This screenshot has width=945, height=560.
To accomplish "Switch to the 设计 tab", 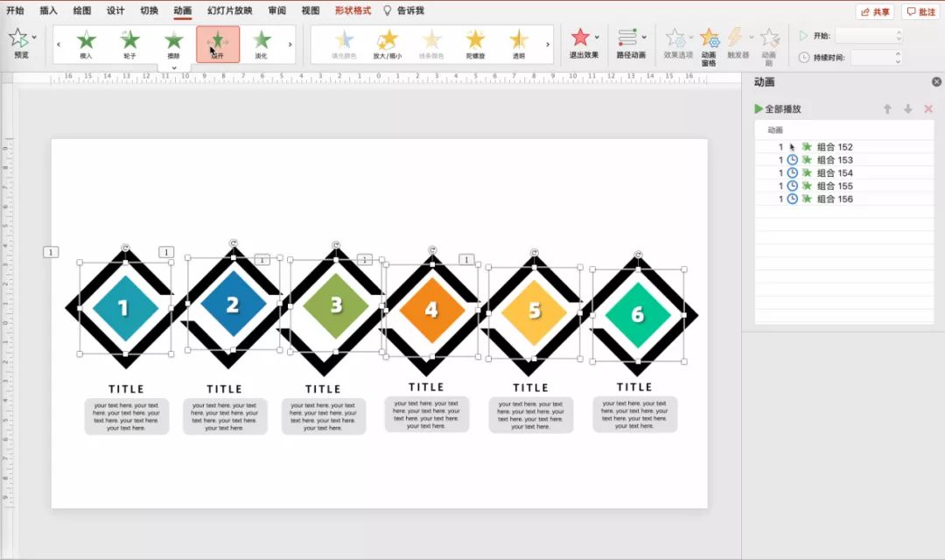I will click(115, 10).
